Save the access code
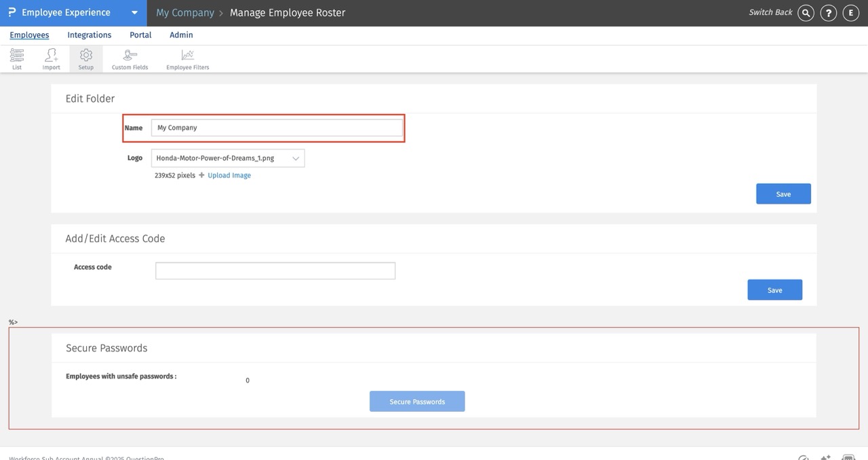868x460 pixels. point(774,290)
